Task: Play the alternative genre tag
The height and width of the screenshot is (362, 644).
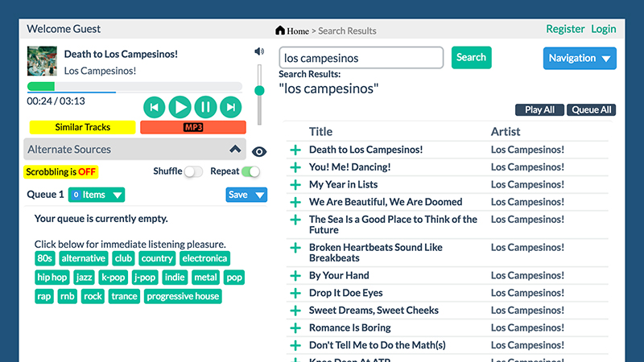Action: pos(84,258)
